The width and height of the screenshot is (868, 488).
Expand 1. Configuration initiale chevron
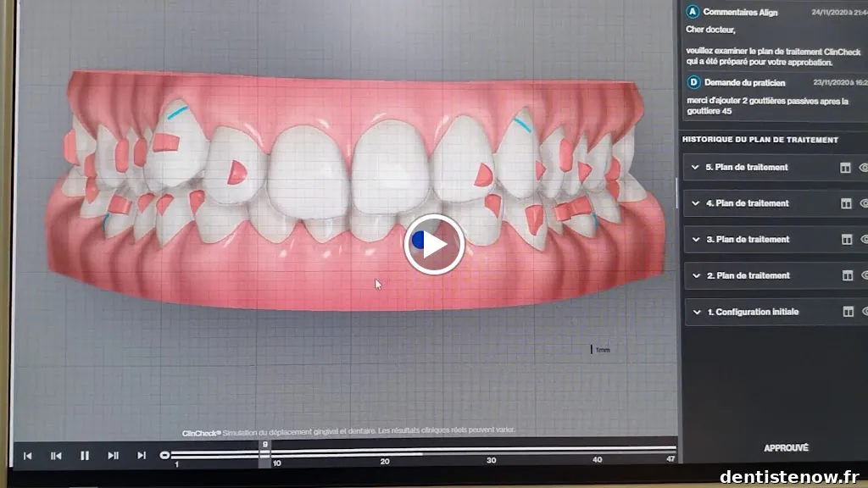(x=696, y=312)
